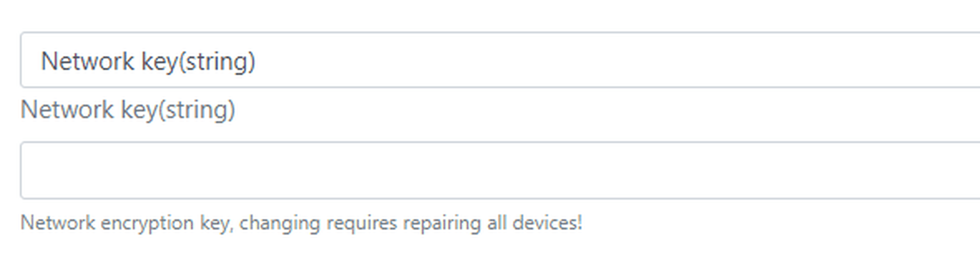980x256 pixels.
Task: Click the input with 'Network key(string)' placeholder
Action: pyautogui.click(x=500, y=60)
